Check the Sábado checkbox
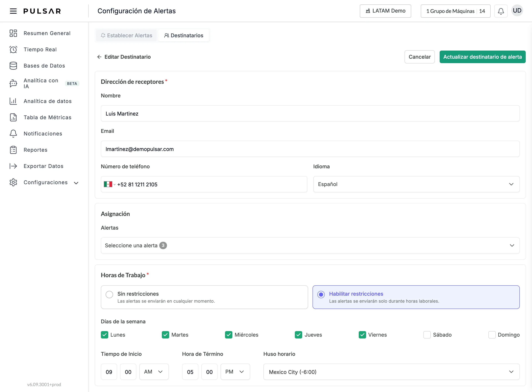This screenshot has height=392, width=532. (427, 335)
